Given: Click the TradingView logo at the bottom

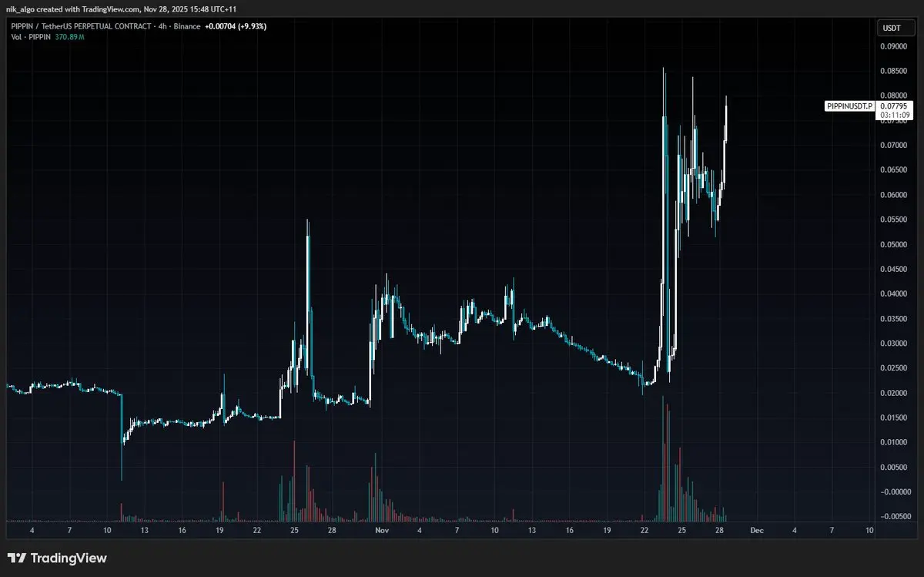Looking at the screenshot, I should point(58,559).
